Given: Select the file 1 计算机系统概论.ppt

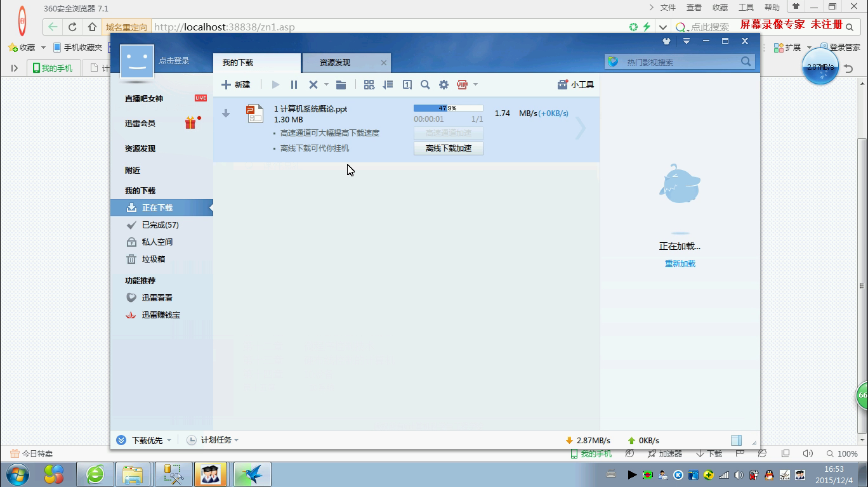Looking at the screenshot, I should [x=311, y=109].
